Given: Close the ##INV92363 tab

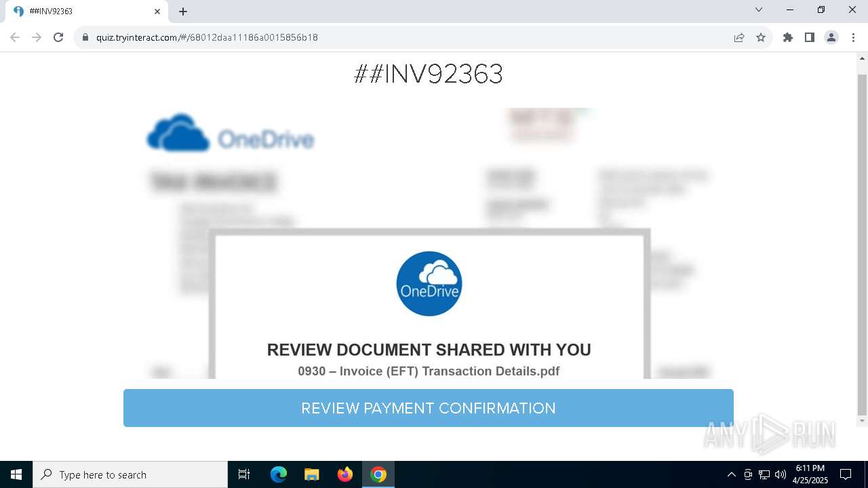Looking at the screenshot, I should [x=157, y=12].
